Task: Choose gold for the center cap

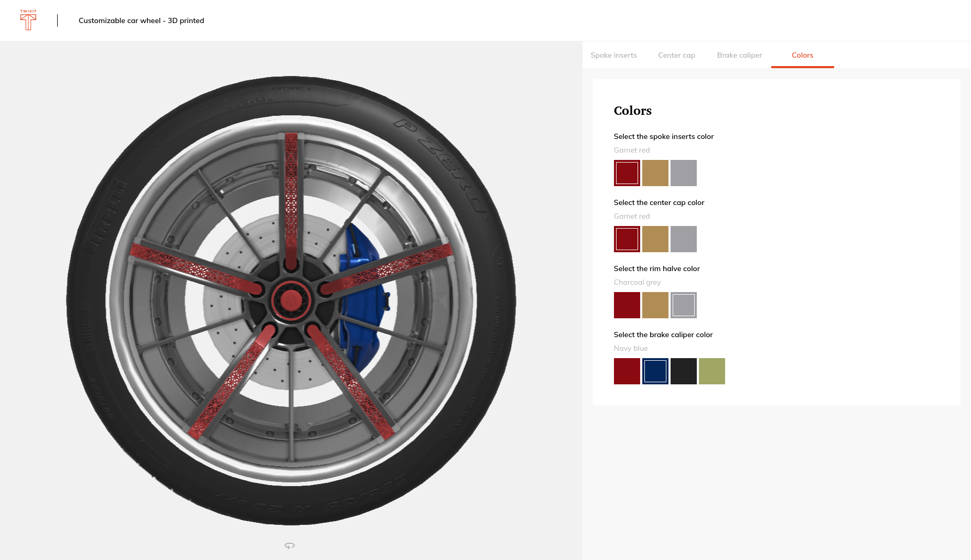Action: tap(655, 239)
